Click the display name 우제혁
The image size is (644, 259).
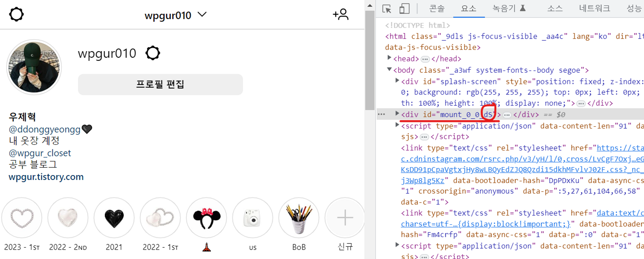click(x=22, y=117)
